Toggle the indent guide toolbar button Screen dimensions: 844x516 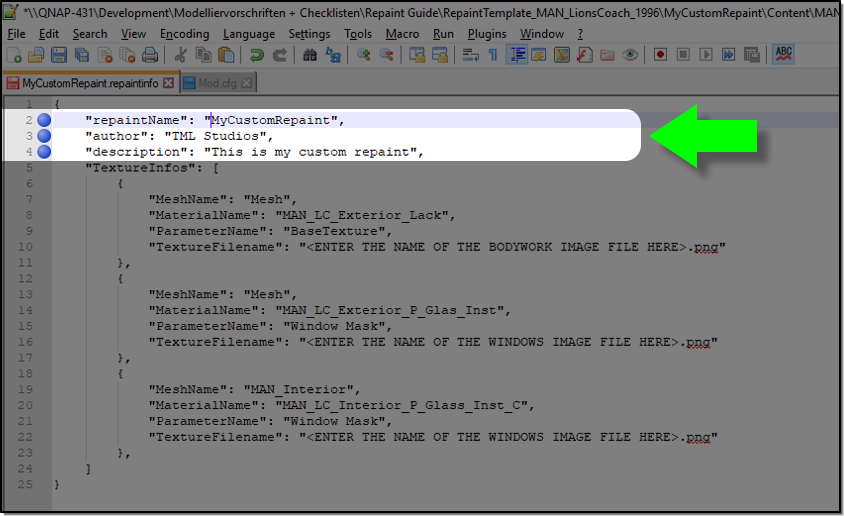pyautogui.click(x=517, y=55)
